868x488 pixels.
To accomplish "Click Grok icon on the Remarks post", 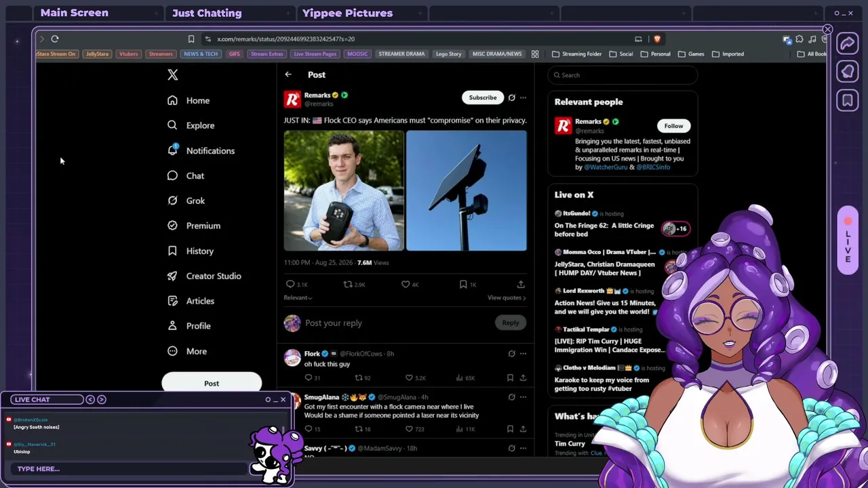I will tap(512, 98).
